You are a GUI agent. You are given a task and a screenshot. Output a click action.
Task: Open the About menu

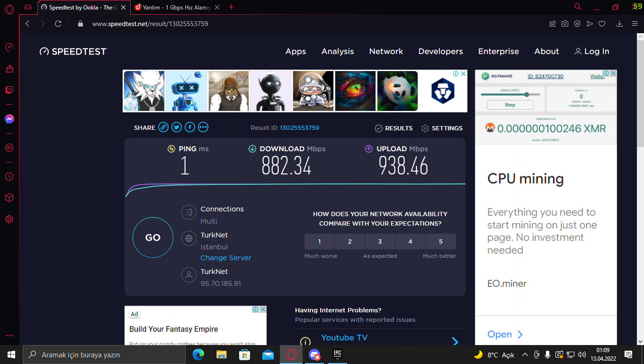click(x=546, y=51)
